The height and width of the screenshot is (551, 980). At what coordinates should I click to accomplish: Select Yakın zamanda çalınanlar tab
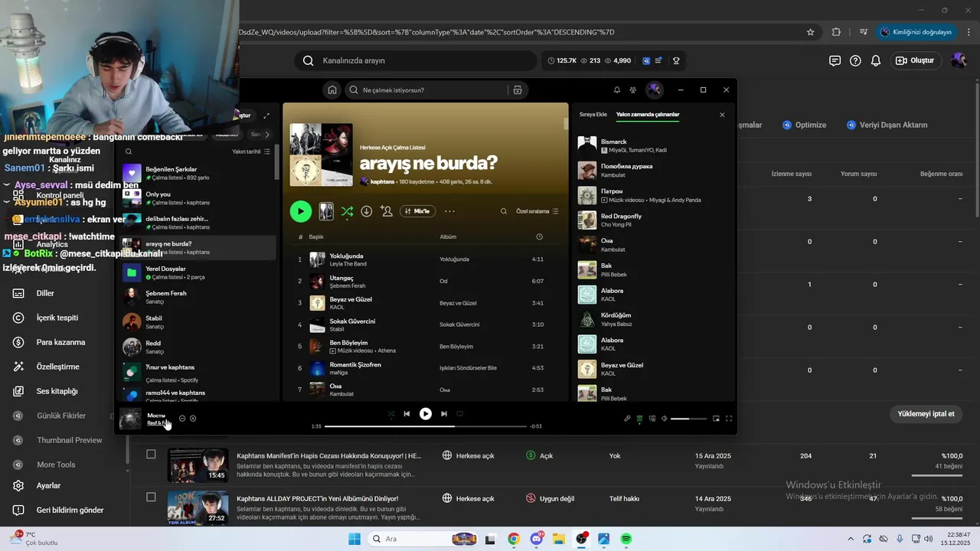pyautogui.click(x=648, y=114)
